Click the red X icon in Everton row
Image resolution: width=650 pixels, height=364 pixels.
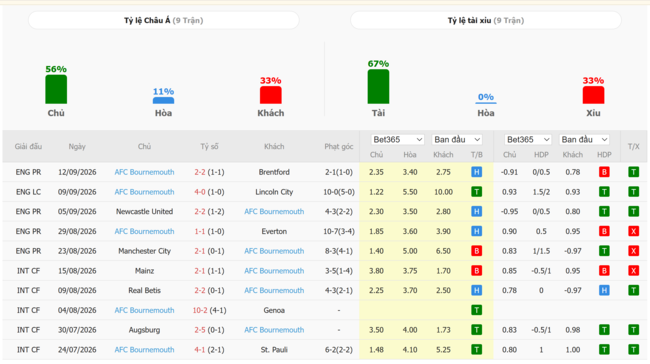pyautogui.click(x=633, y=231)
